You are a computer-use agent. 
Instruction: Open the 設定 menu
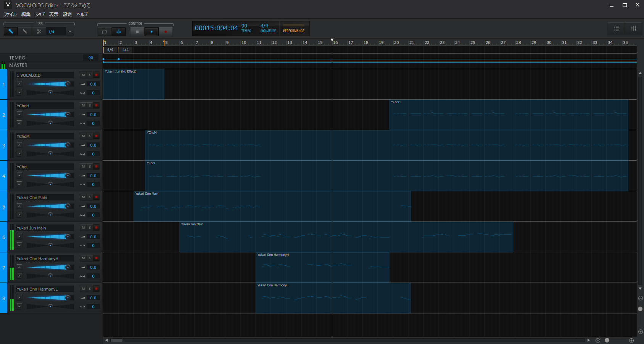(x=68, y=15)
